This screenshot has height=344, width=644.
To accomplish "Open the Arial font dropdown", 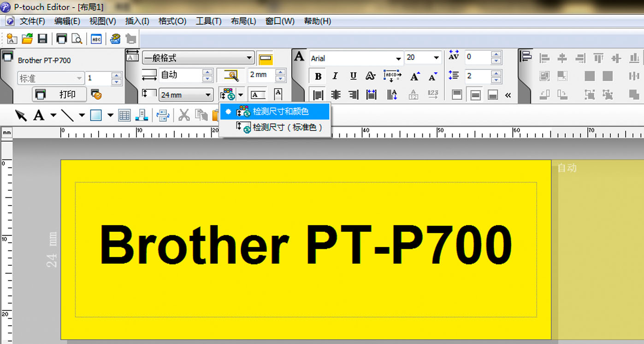I will click(356, 58).
